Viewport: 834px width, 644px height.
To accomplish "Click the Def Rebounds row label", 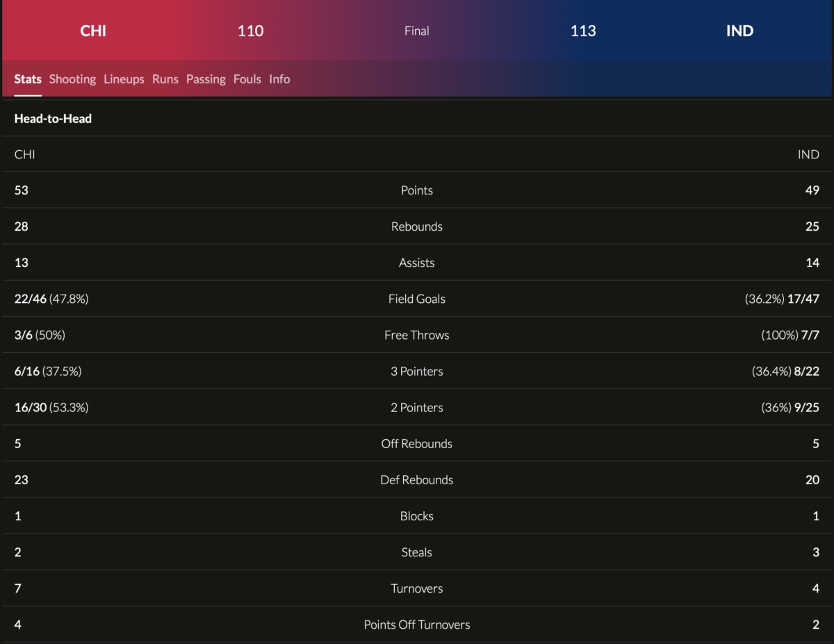I will click(417, 480).
